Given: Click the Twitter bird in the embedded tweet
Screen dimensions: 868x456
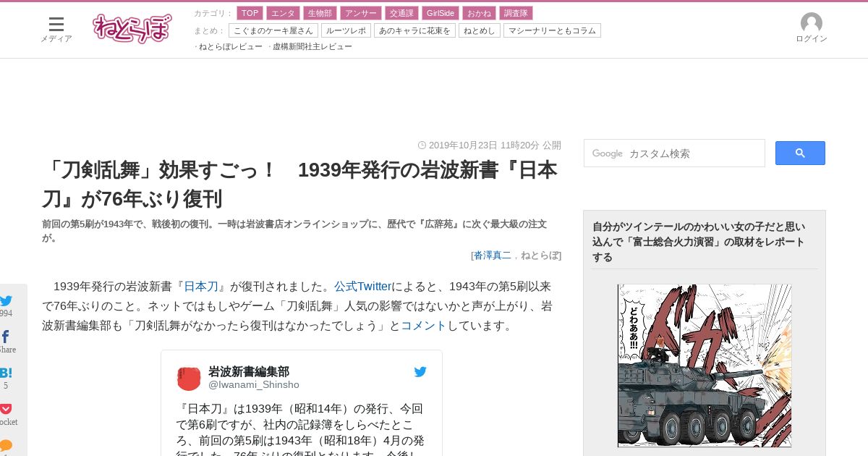Looking at the screenshot, I should [x=420, y=371].
